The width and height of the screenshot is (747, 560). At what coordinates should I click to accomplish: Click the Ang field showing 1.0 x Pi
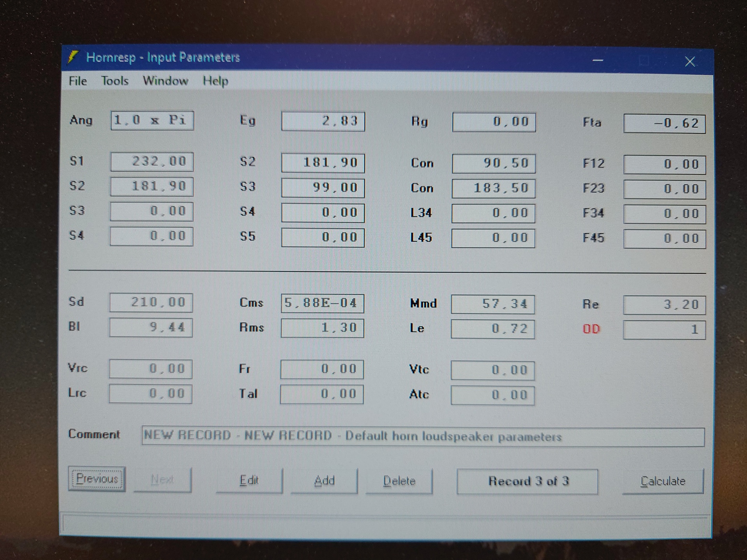[x=152, y=121]
